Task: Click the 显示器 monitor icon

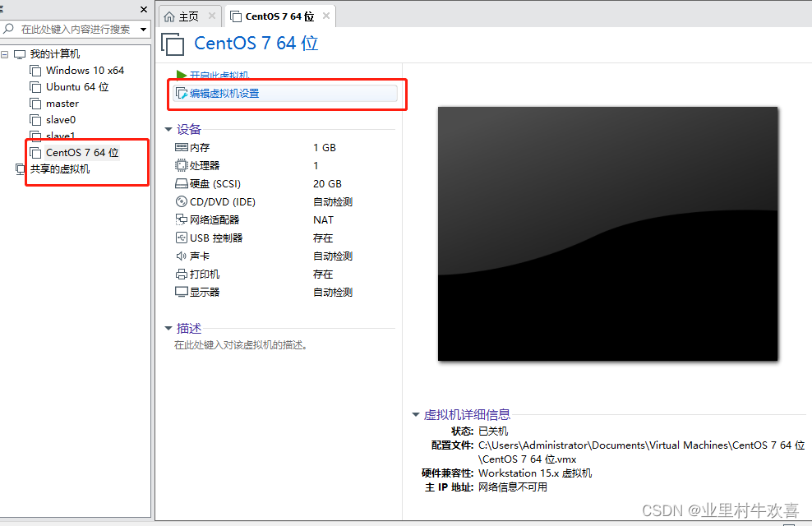Action: tap(182, 293)
